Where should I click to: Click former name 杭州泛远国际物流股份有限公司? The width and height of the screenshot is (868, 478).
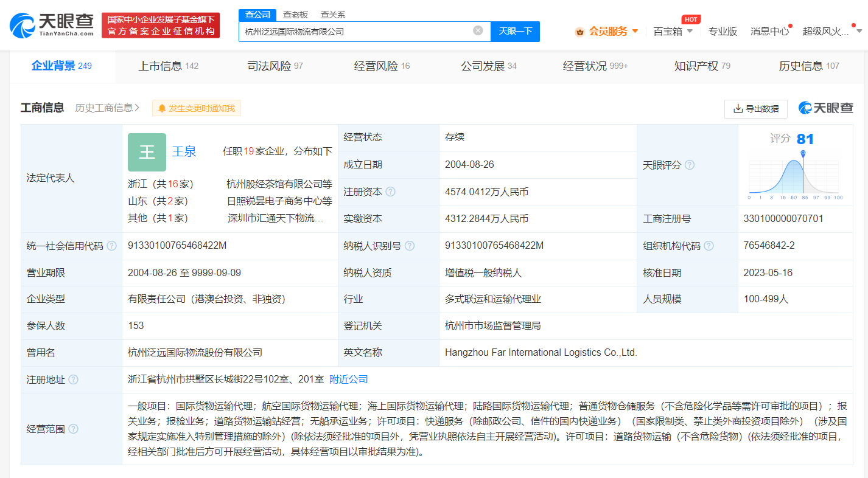click(x=195, y=353)
